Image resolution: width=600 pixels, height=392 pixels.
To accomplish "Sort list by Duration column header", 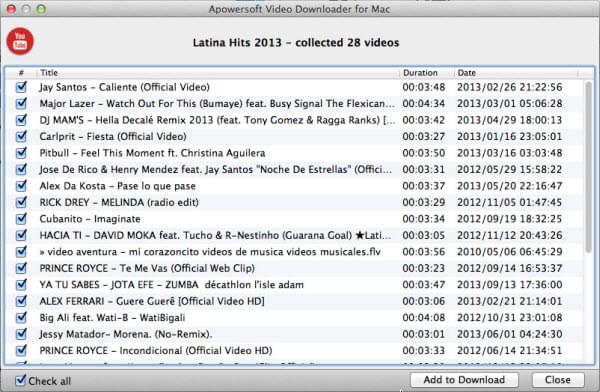I will click(x=427, y=73).
